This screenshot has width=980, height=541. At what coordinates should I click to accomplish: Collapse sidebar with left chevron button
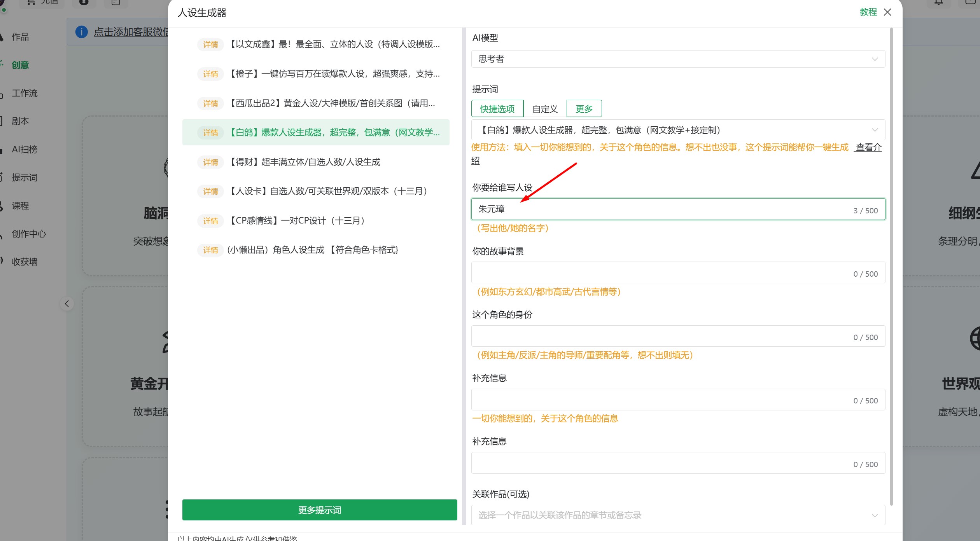tap(67, 304)
